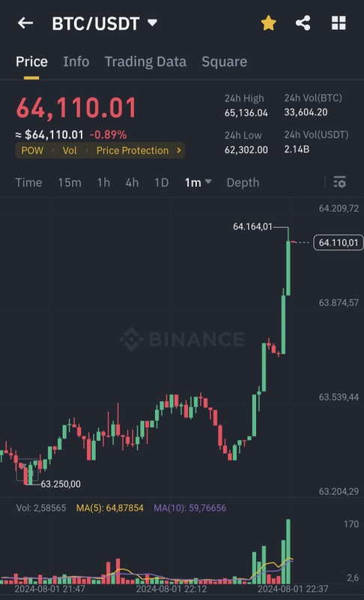Tap the 64.164,01 high price marker
This screenshot has width=364, height=600.
[252, 226]
